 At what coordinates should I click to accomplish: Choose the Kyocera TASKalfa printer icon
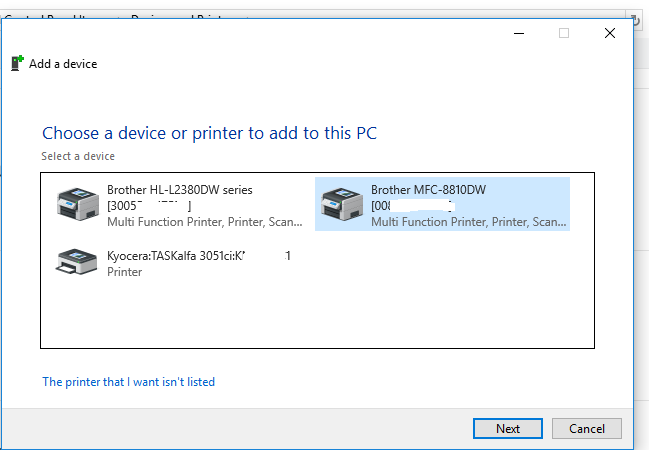(x=77, y=262)
